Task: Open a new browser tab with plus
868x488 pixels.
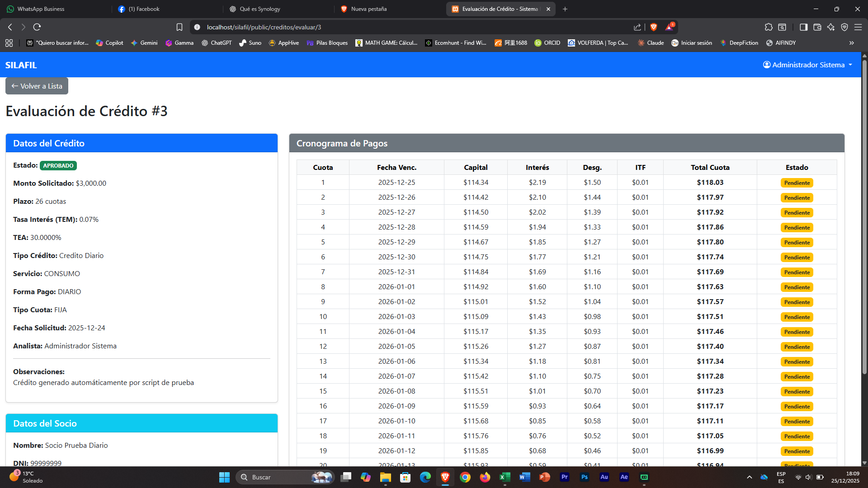Action: coord(565,9)
